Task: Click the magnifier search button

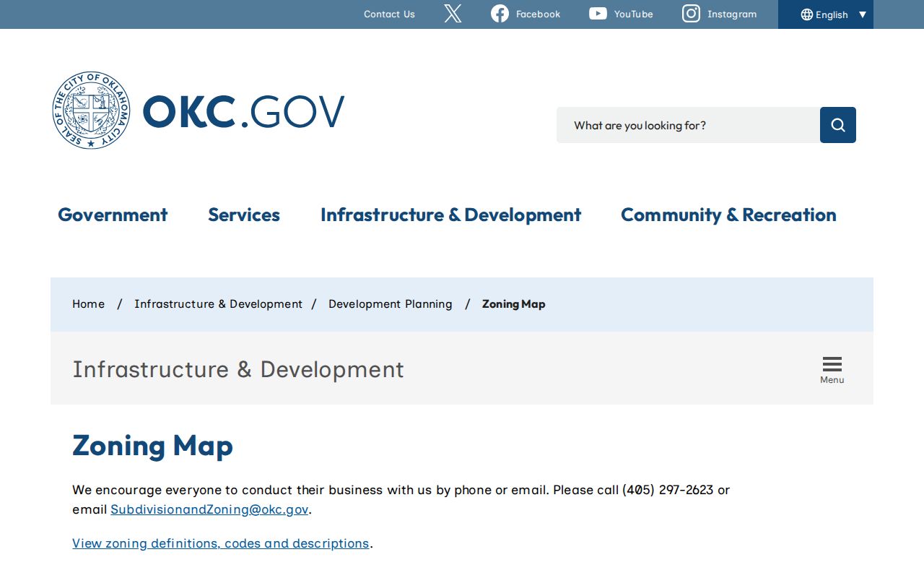Action: tap(838, 125)
